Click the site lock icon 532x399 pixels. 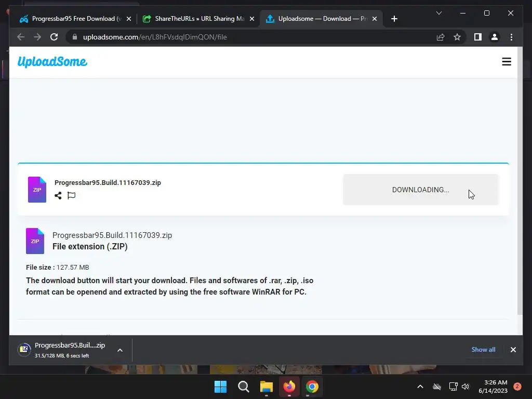coord(75,37)
